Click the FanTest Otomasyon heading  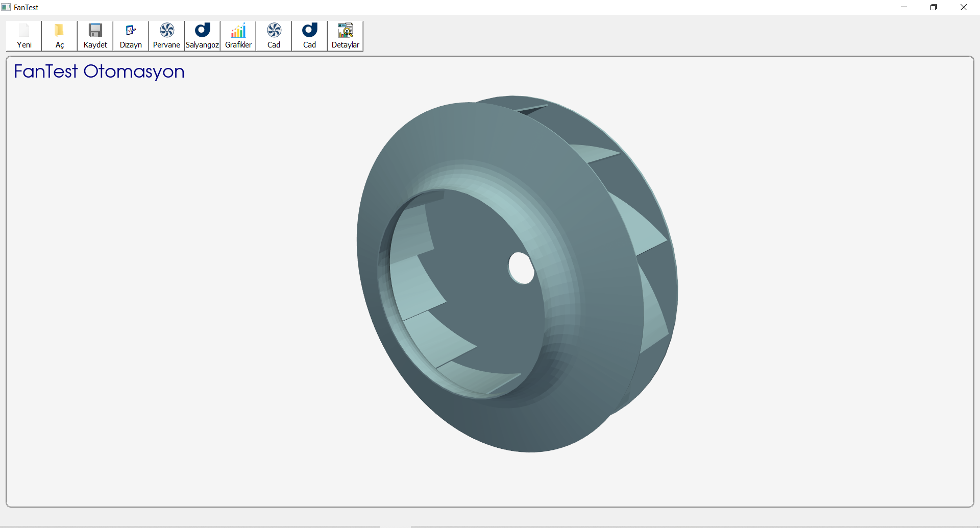(99, 71)
